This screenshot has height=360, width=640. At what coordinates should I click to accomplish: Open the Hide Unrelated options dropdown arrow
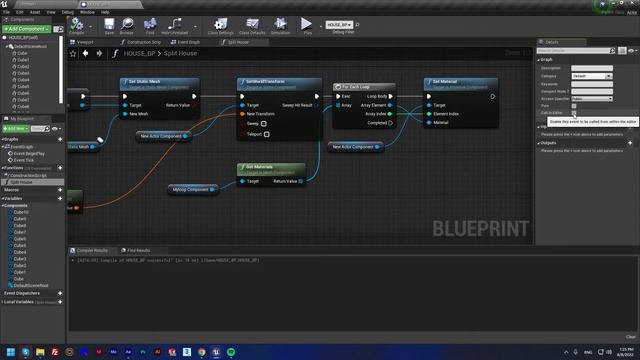pos(195,27)
